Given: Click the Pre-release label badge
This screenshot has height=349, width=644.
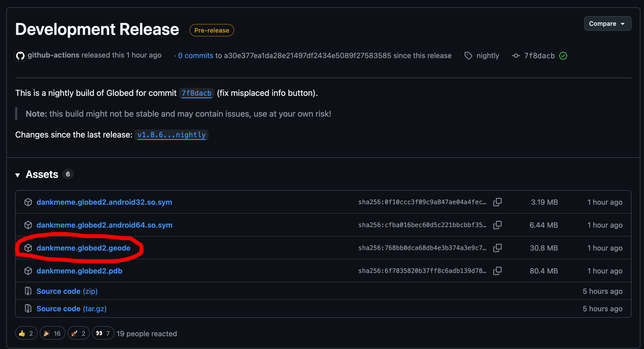Looking at the screenshot, I should click(x=211, y=30).
